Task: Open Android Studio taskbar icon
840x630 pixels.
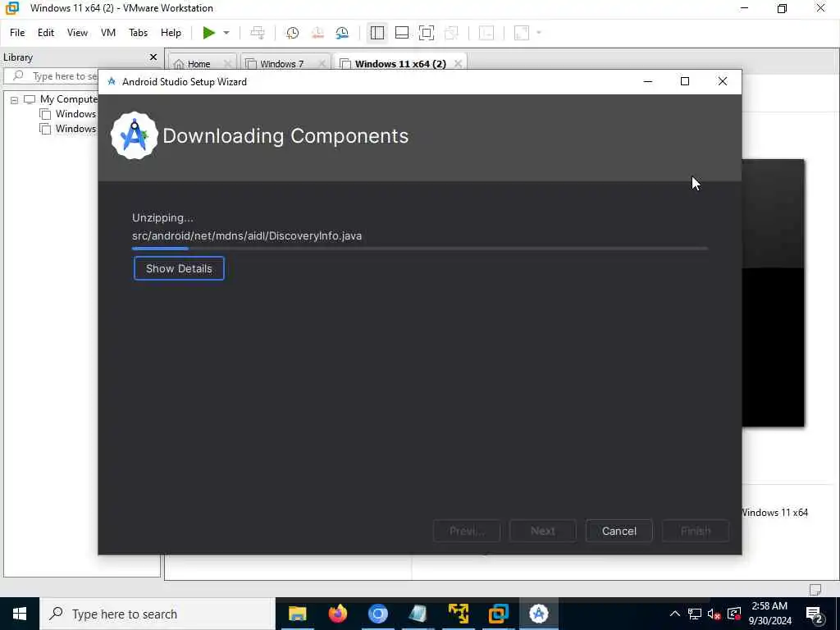Action: (x=538, y=614)
